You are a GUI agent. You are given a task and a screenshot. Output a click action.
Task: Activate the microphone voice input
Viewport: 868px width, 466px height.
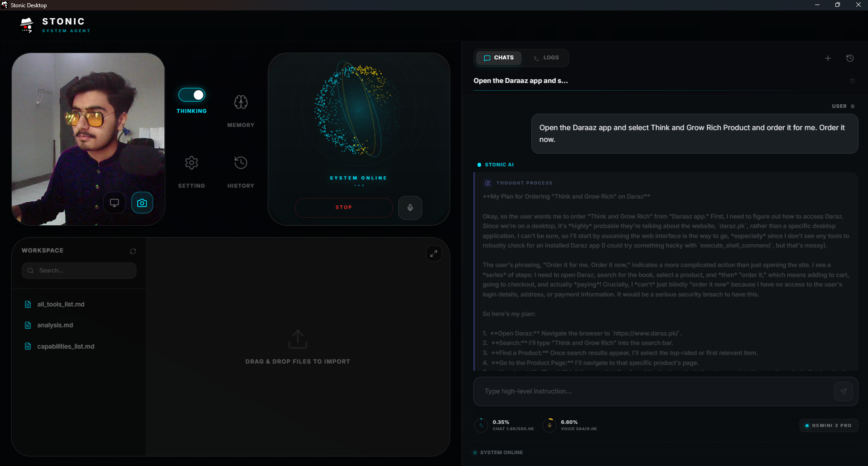410,208
